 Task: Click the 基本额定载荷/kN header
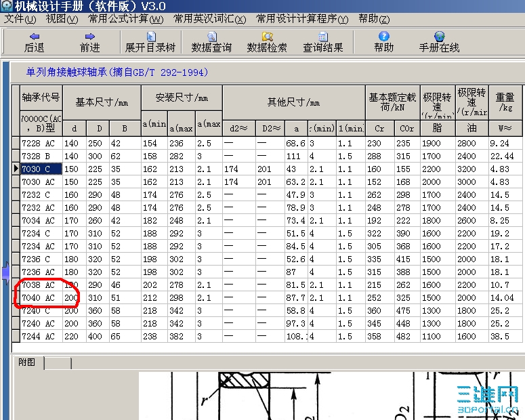tap(392, 102)
